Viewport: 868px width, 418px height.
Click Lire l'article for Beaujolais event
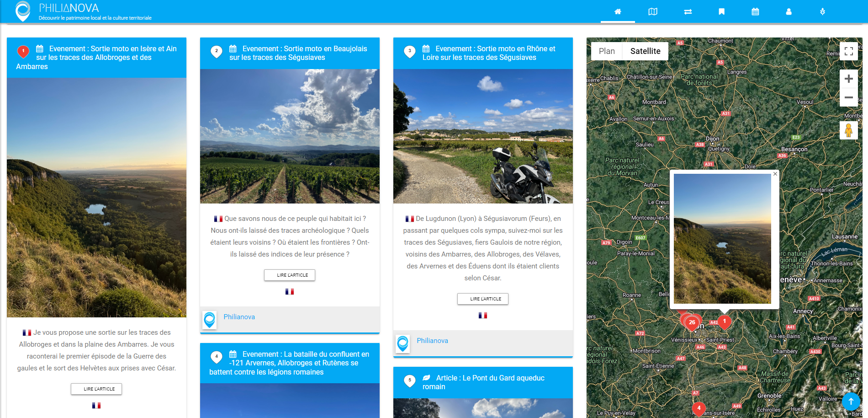[x=290, y=275]
